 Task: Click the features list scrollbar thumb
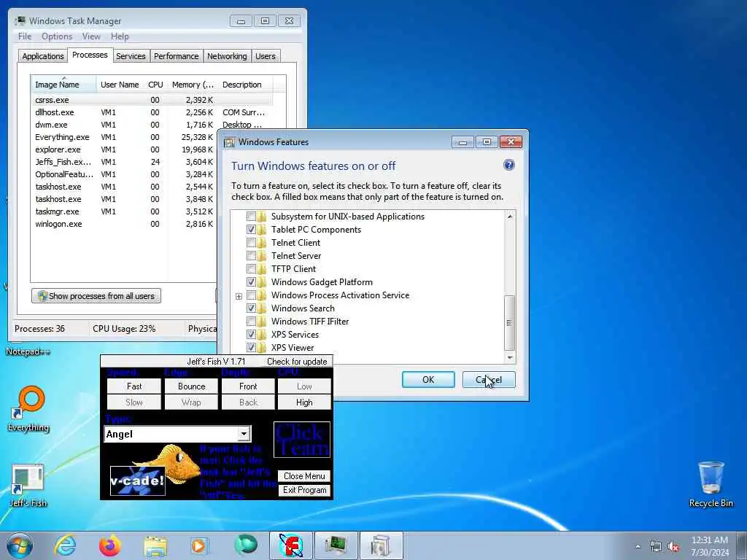[509, 322]
